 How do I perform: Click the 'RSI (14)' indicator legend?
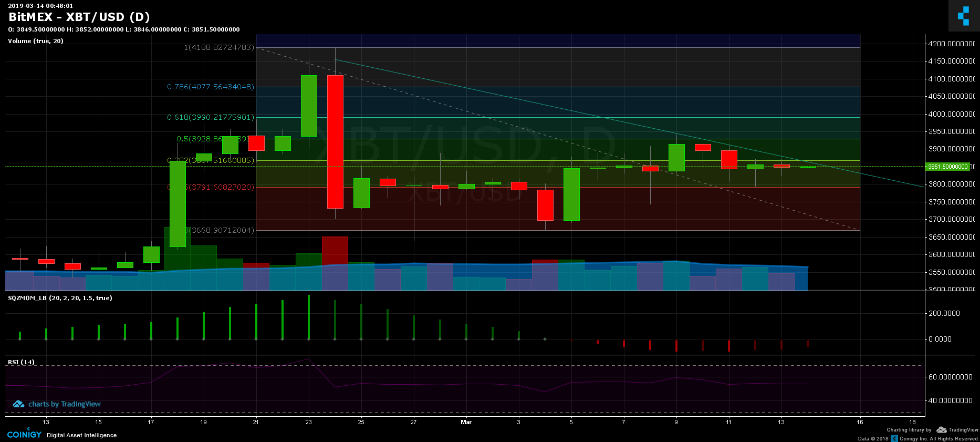[x=21, y=362]
